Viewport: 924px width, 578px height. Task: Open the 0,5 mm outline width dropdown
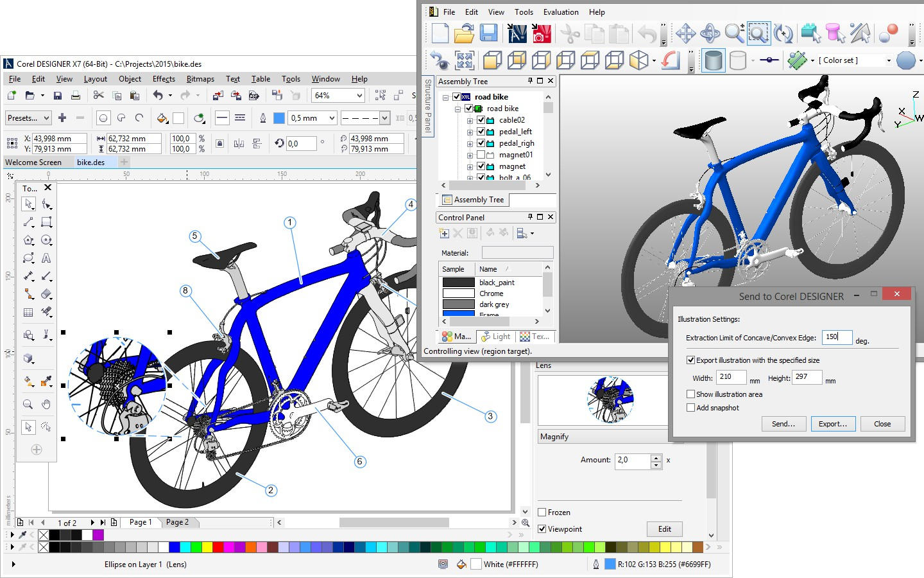coord(332,118)
